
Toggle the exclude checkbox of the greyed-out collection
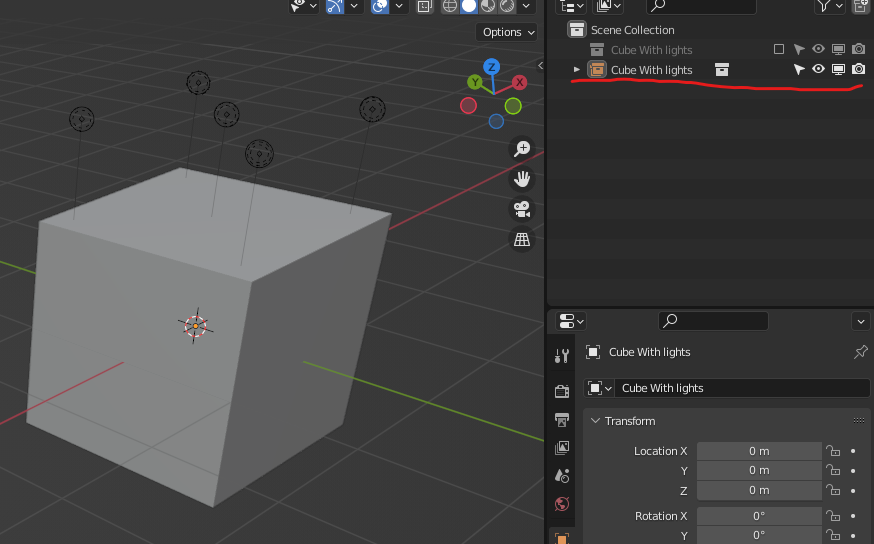tap(779, 49)
